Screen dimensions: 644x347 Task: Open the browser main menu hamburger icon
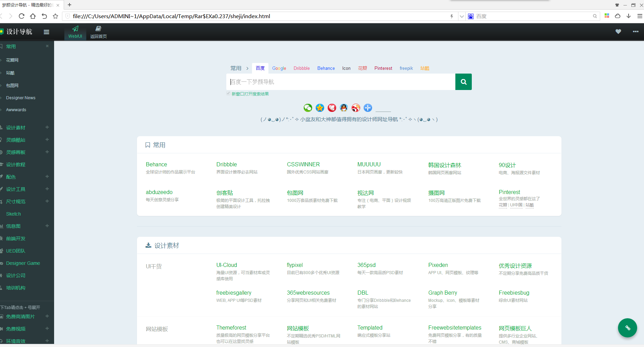pos(640,16)
